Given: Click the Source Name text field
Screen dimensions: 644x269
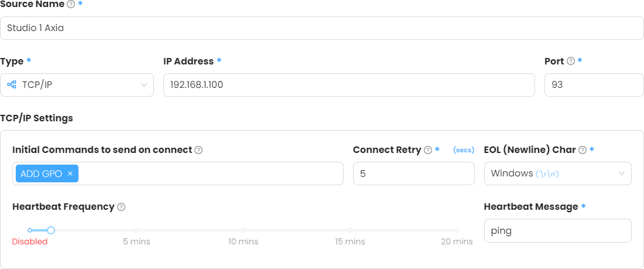Looking at the screenshot, I should [x=321, y=28].
